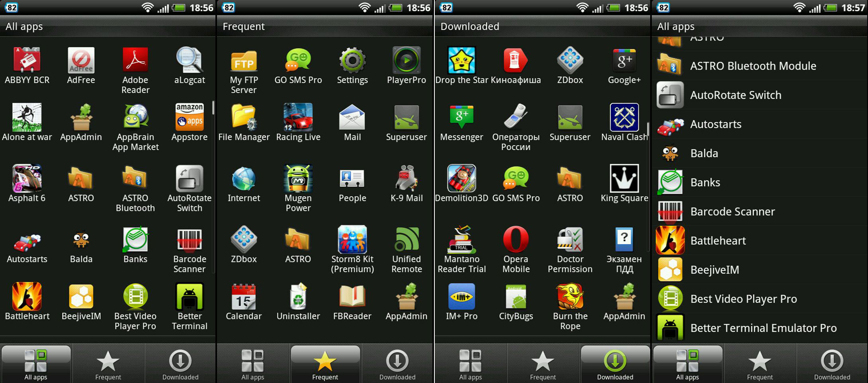Switch to Frequent tab on the All apps grid screen

click(108, 364)
